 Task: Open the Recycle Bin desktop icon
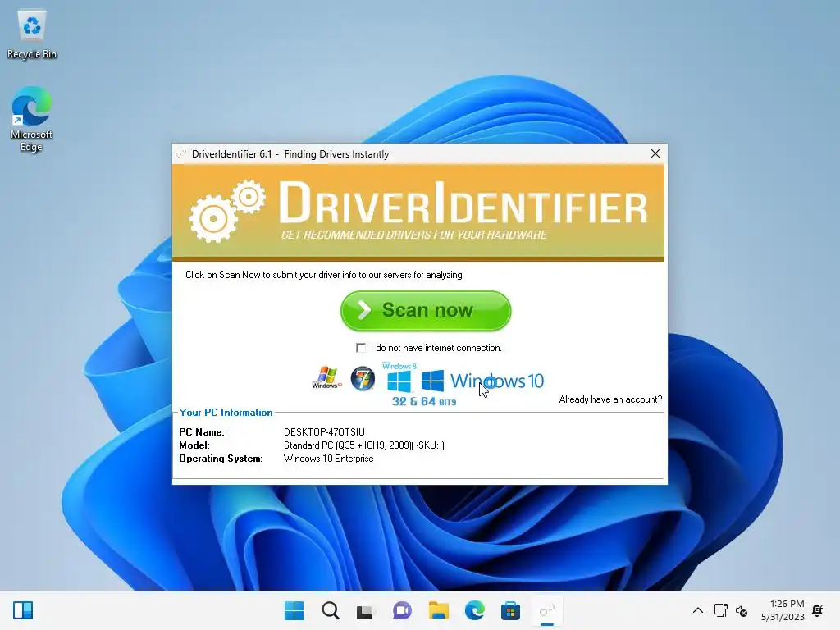click(x=32, y=35)
